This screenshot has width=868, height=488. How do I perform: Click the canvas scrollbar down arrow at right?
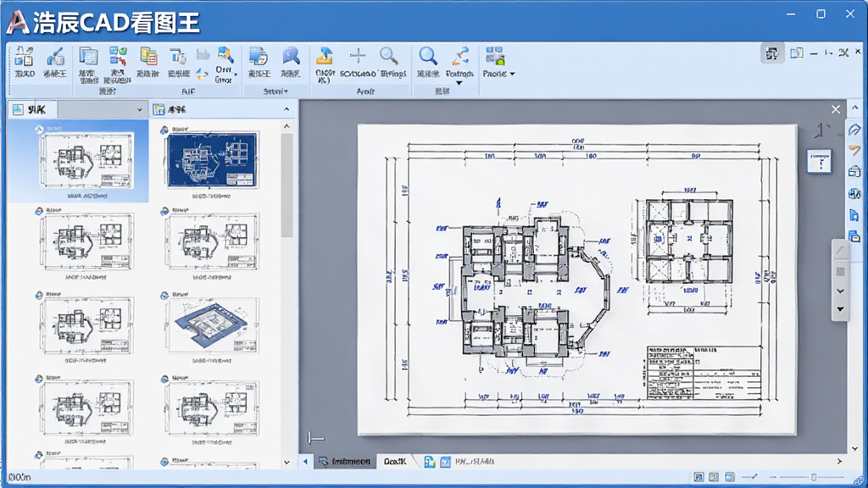(x=855, y=448)
